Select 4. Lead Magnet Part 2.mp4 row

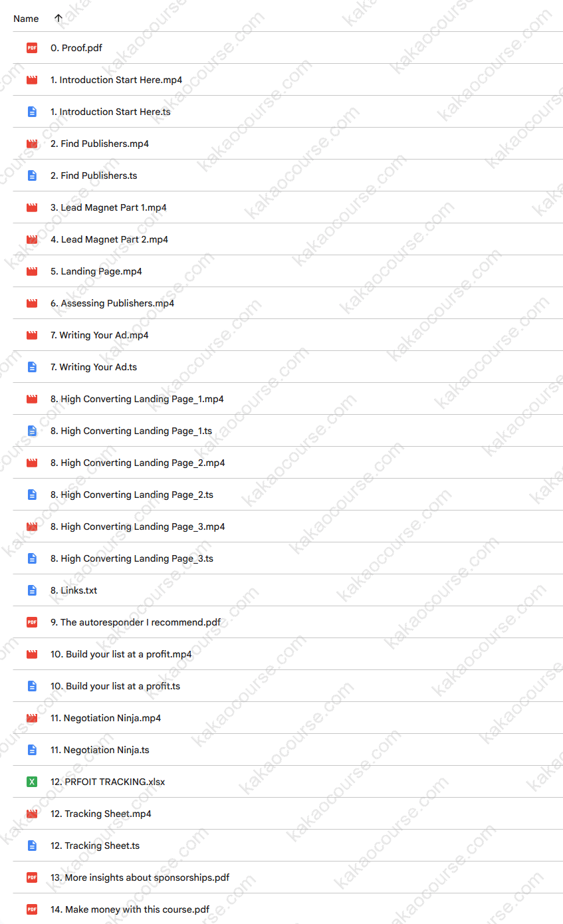coord(109,239)
